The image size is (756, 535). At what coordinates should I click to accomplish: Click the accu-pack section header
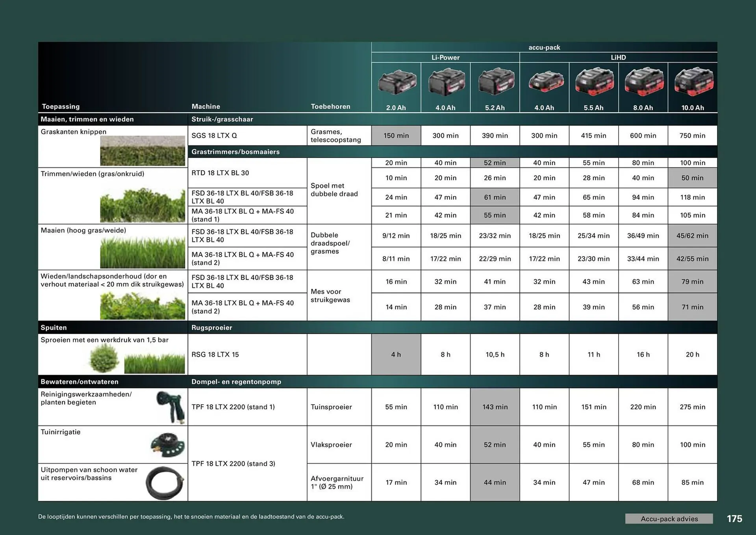[x=544, y=47]
